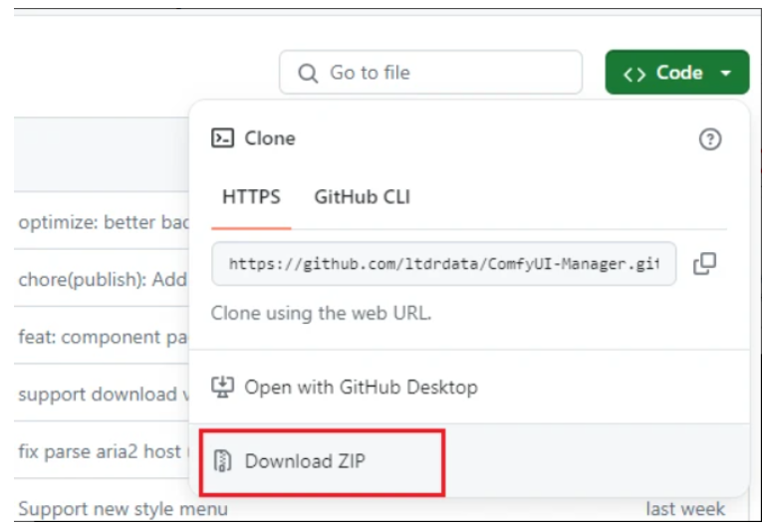Viewport: 762px width, 532px height.
Task: Click the code brackets icon on Code button
Action: click(635, 75)
